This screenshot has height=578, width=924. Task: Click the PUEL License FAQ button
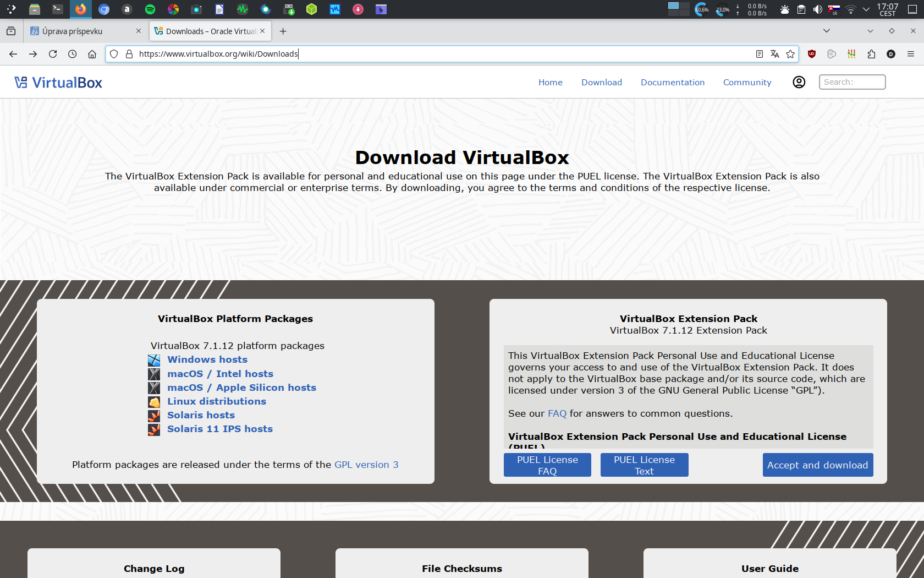pyautogui.click(x=547, y=465)
